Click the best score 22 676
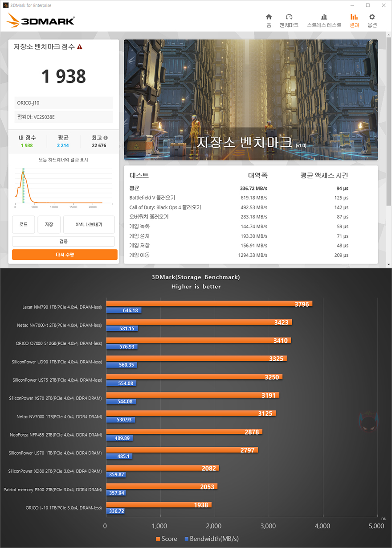This screenshot has width=392, height=548. (99, 145)
